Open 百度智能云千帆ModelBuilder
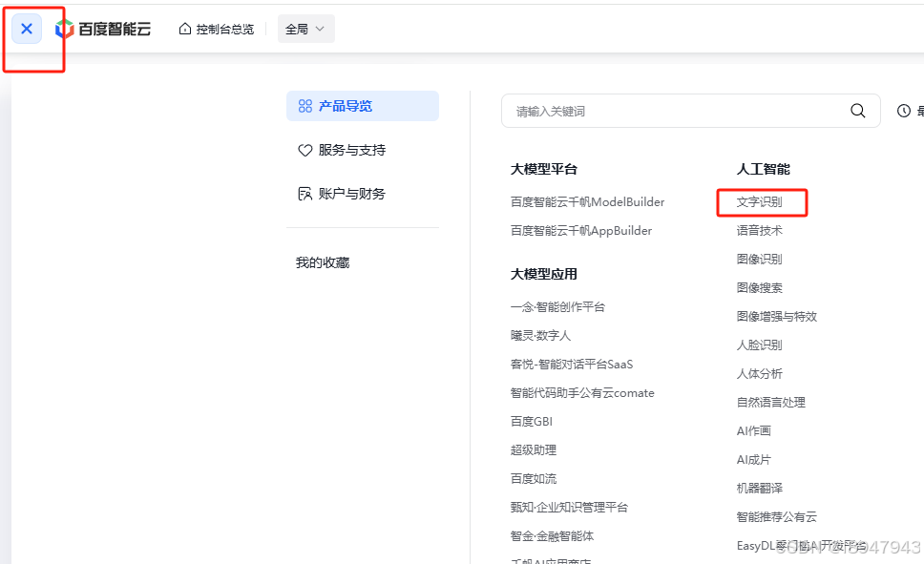Image resolution: width=924 pixels, height=564 pixels. (587, 202)
